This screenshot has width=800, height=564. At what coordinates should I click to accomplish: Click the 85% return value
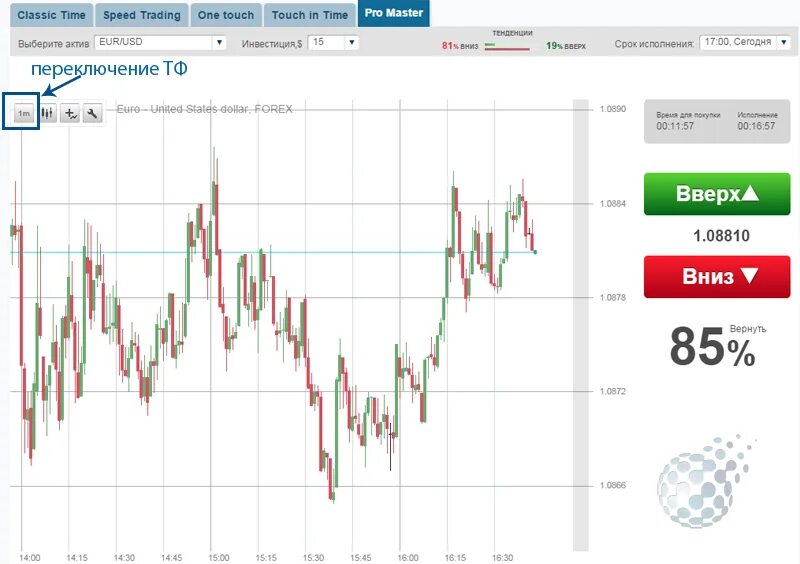pyautogui.click(x=712, y=347)
